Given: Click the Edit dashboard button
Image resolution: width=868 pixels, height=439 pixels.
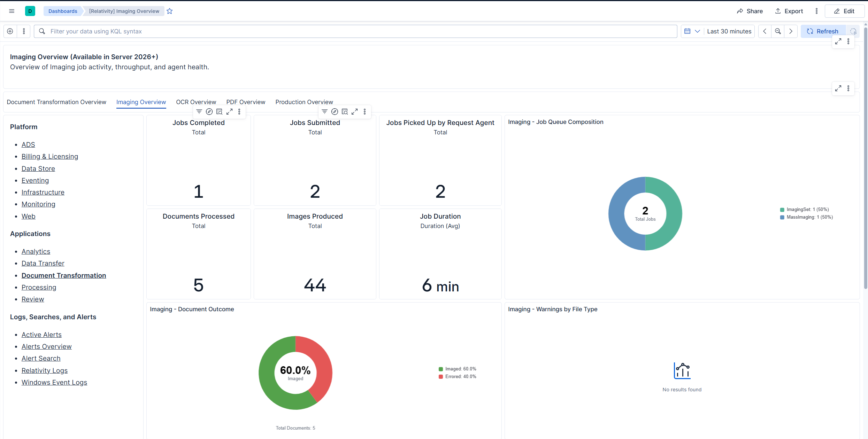Looking at the screenshot, I should tap(844, 11).
